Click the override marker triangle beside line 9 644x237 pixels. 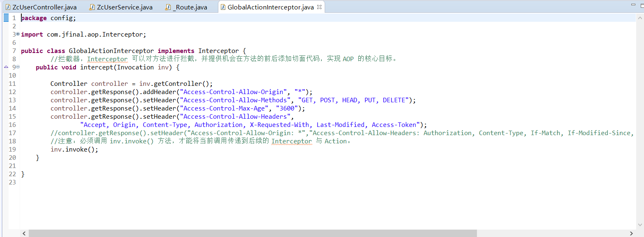pos(6,67)
